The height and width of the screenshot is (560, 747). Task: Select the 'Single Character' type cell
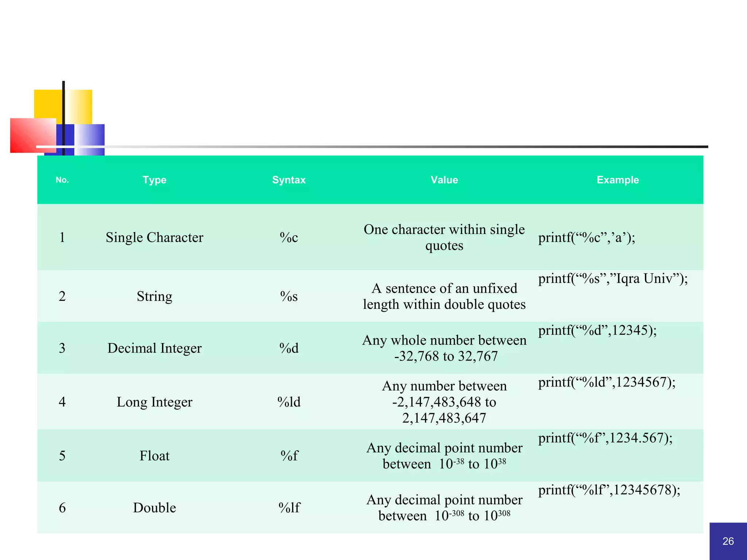154,237
